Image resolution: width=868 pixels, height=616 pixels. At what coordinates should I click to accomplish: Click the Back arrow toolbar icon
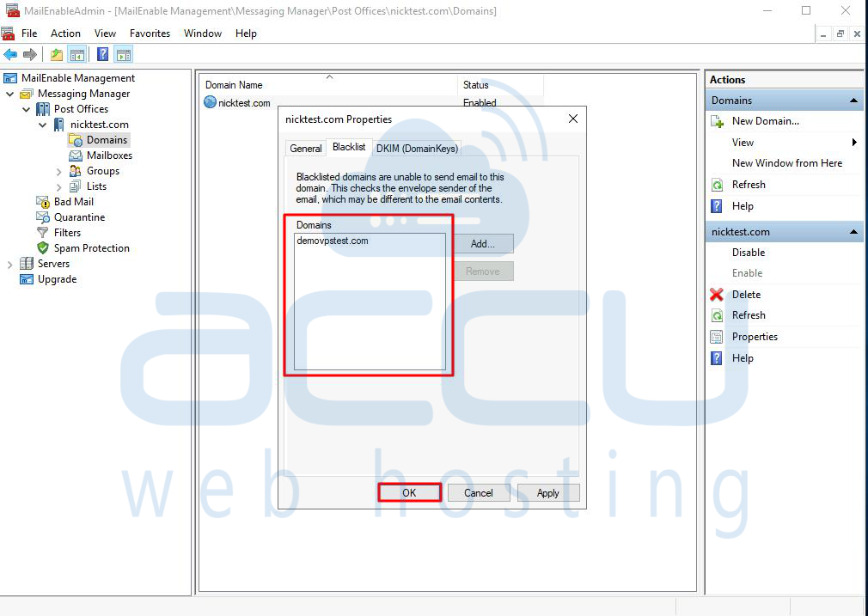[10, 54]
